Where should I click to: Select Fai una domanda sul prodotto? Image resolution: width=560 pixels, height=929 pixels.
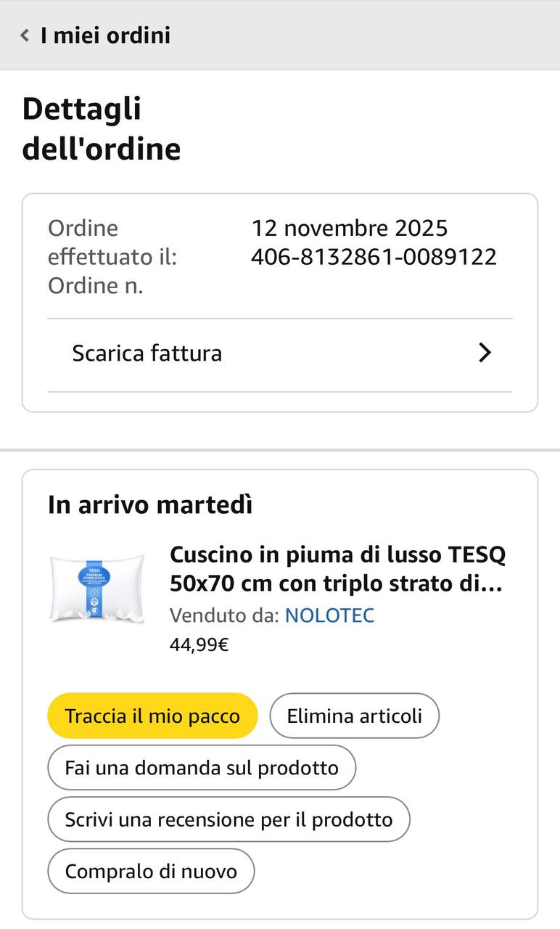click(x=202, y=768)
